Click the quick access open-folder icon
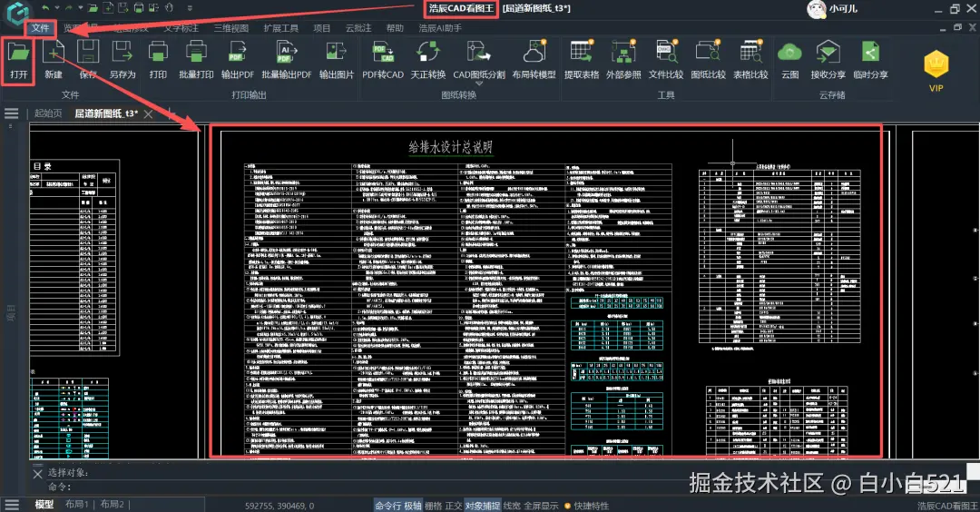The image size is (980, 512). click(x=93, y=8)
